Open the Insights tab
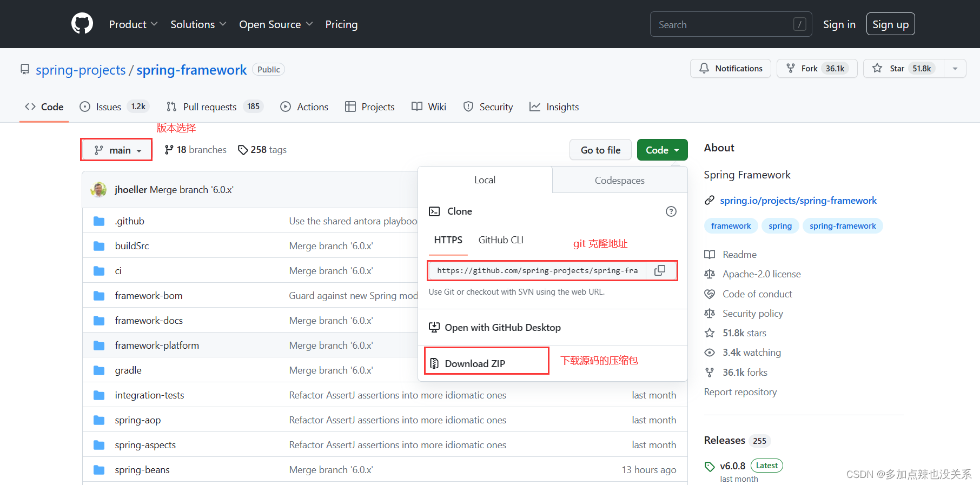Screen dimensions: 980x485 554,107
